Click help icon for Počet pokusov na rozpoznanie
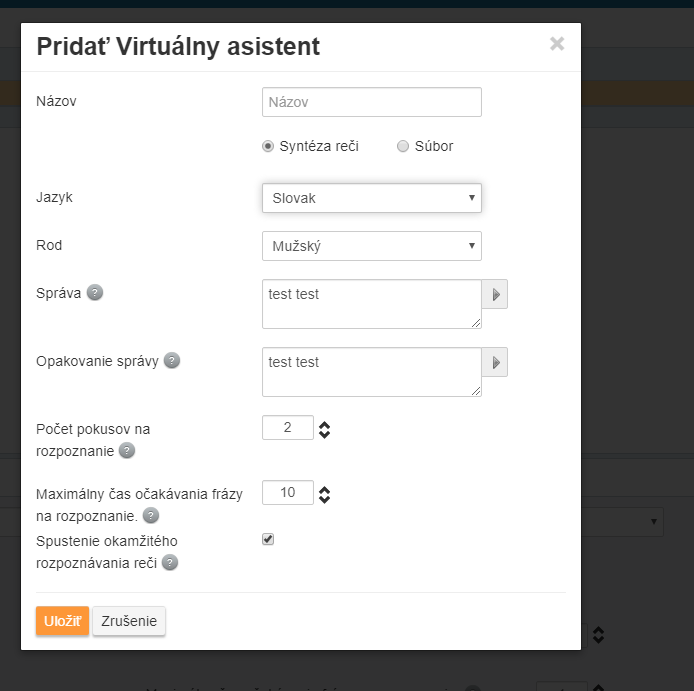694x691 pixels. [127, 451]
